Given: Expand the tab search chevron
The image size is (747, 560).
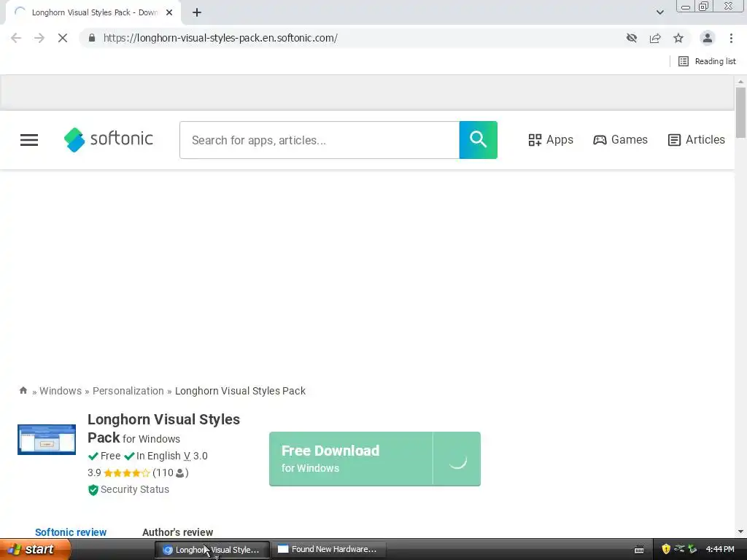Looking at the screenshot, I should pyautogui.click(x=659, y=12).
